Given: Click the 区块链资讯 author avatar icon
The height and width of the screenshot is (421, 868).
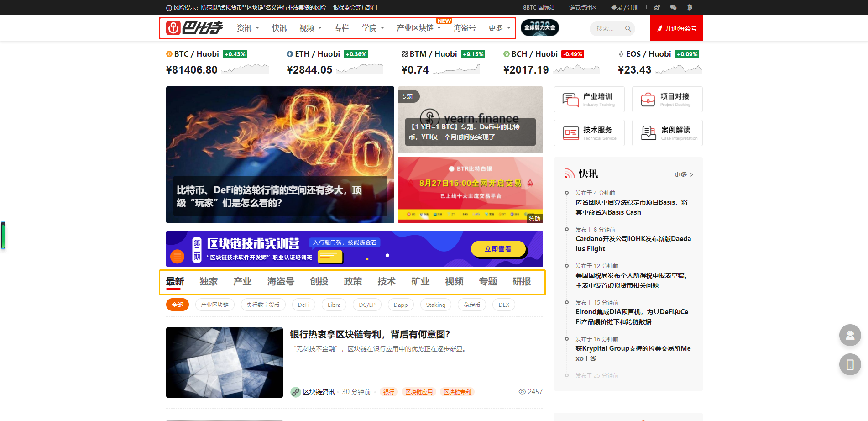Looking at the screenshot, I should 295,392.
